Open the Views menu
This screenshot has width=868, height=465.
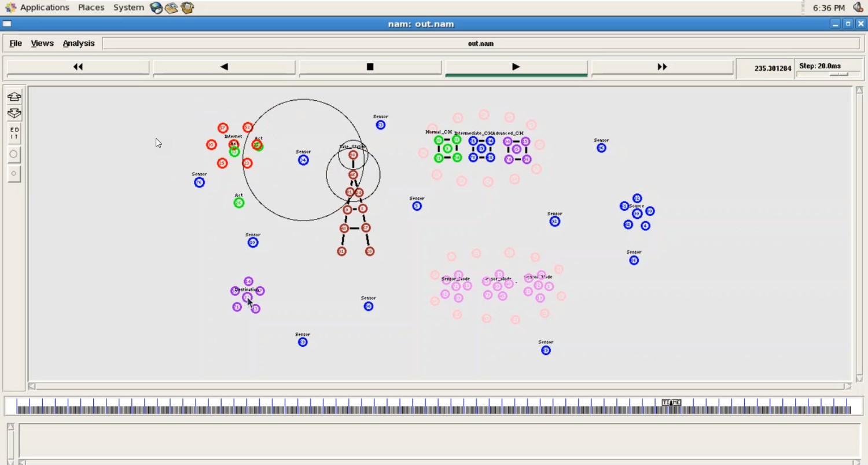42,43
